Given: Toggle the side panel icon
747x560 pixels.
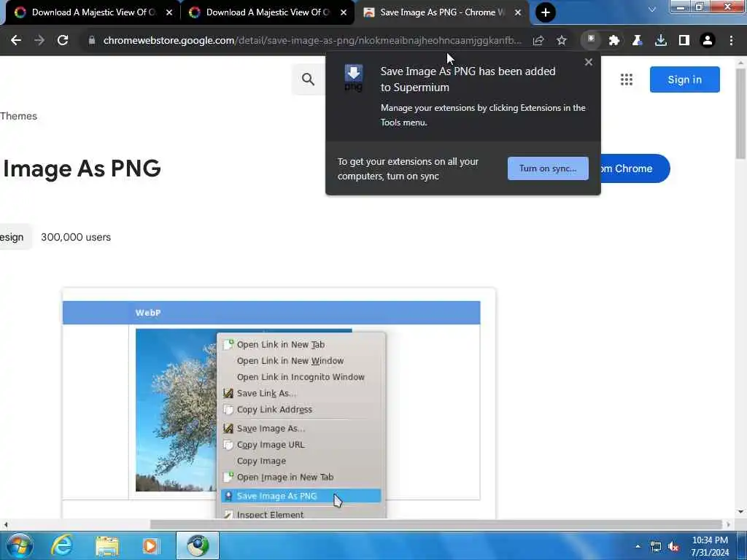Looking at the screenshot, I should (x=684, y=41).
